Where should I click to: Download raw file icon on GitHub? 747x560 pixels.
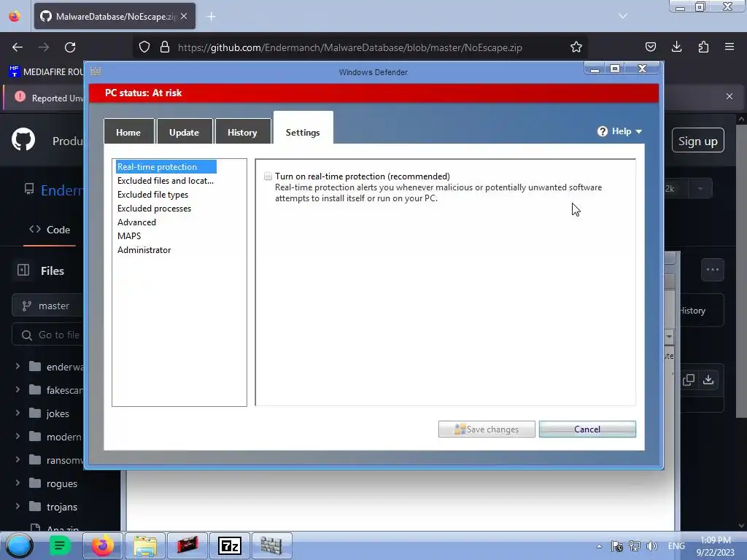point(708,379)
